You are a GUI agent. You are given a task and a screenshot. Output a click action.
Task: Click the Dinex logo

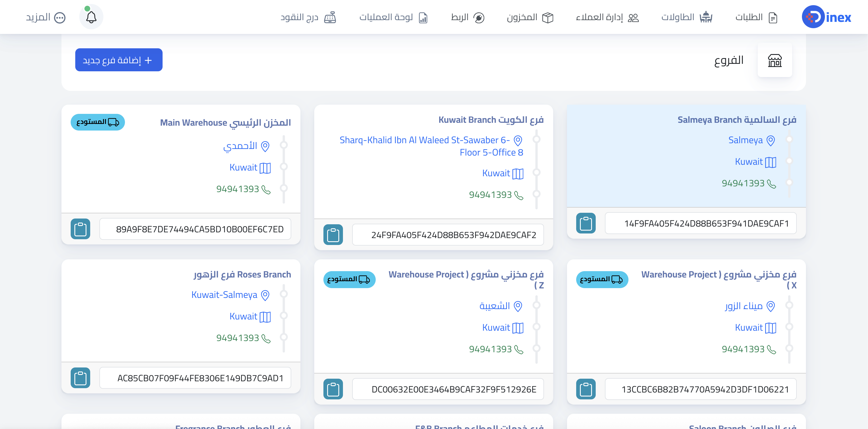tap(826, 17)
